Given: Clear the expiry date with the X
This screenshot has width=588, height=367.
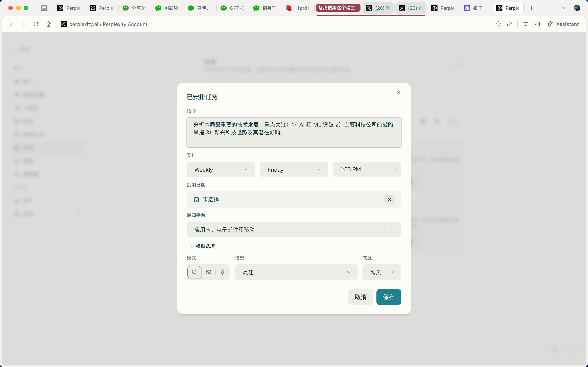Looking at the screenshot, I should (x=389, y=199).
